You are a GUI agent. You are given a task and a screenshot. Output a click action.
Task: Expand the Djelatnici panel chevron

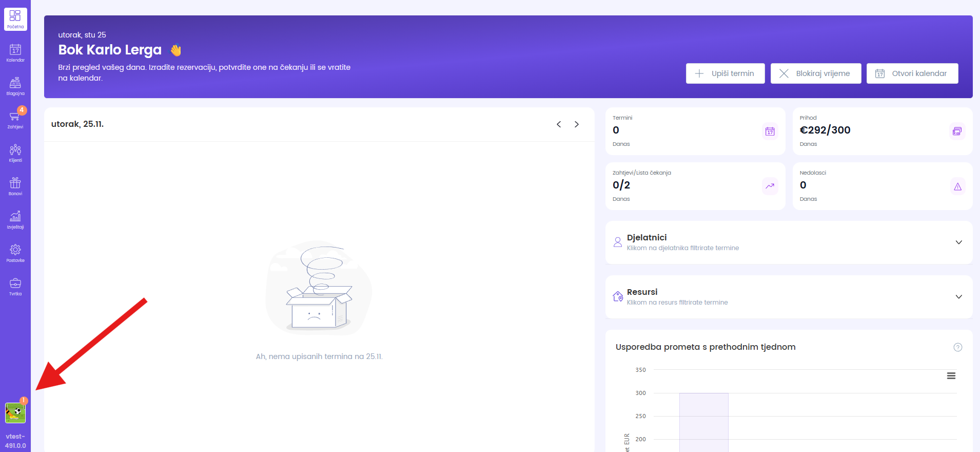(958, 242)
